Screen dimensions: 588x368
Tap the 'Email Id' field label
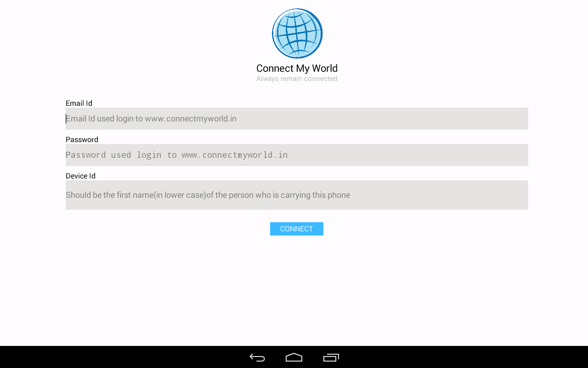pos(79,103)
